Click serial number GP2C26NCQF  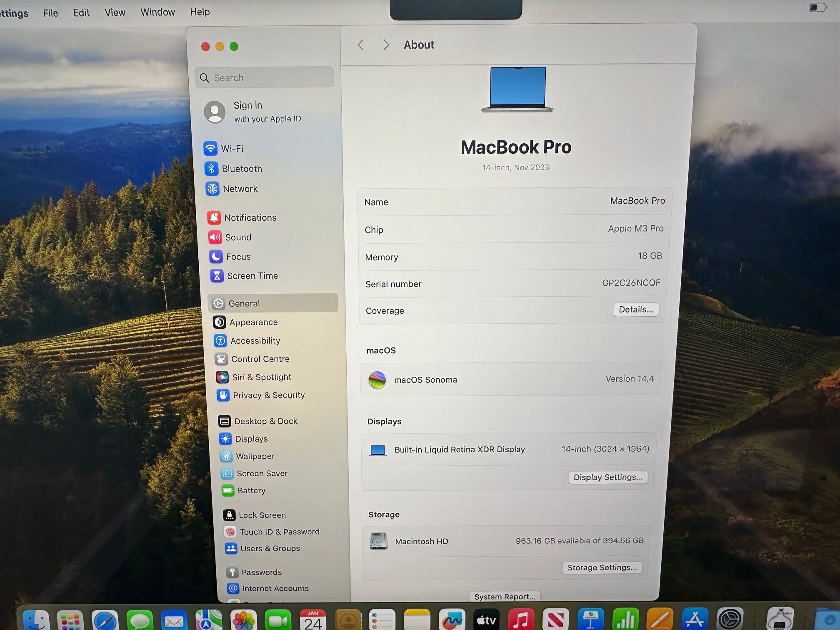[631, 283]
